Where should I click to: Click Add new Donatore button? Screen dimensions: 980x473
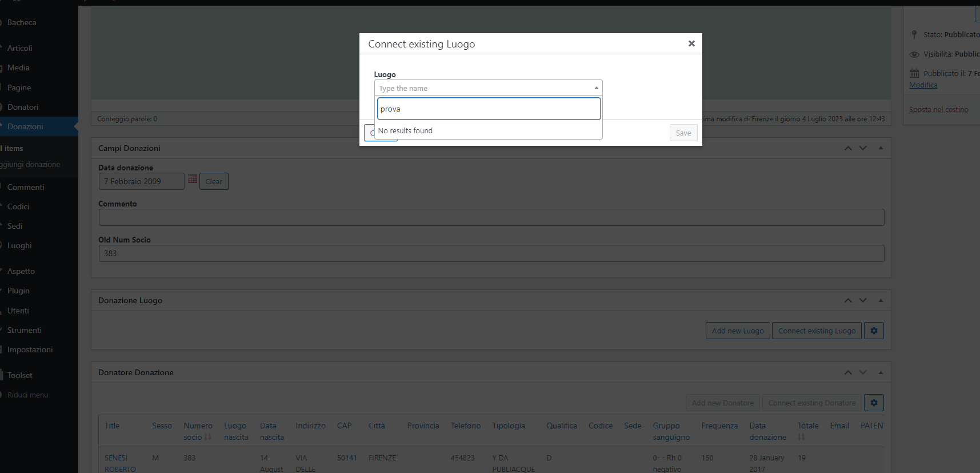click(x=722, y=403)
